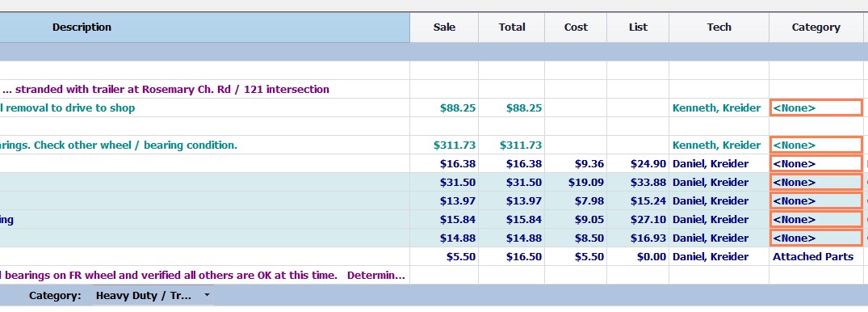
Task: Open the Category cell in the $88.25 row
Action: coord(816,108)
